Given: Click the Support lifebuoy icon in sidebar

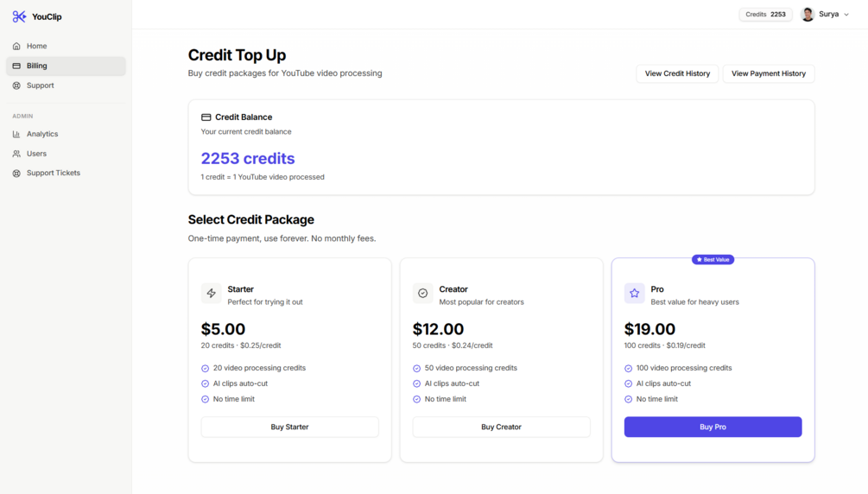Looking at the screenshot, I should [16, 85].
